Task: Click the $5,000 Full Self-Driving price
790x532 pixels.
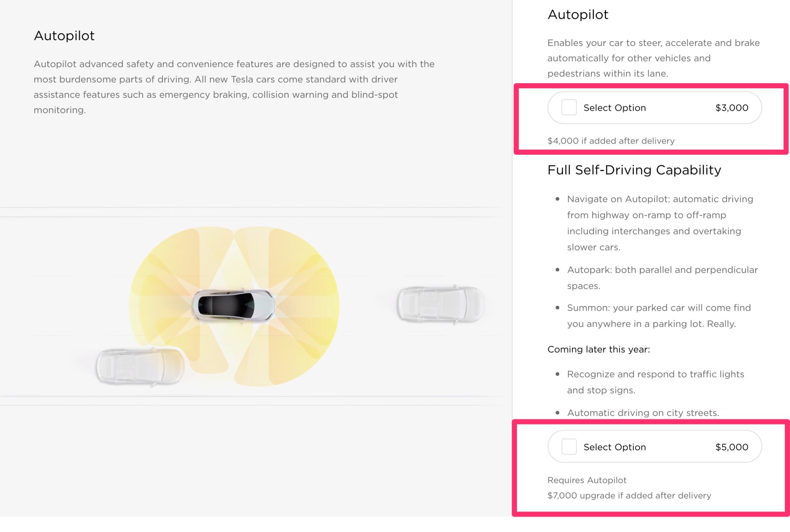Action: 731,447
